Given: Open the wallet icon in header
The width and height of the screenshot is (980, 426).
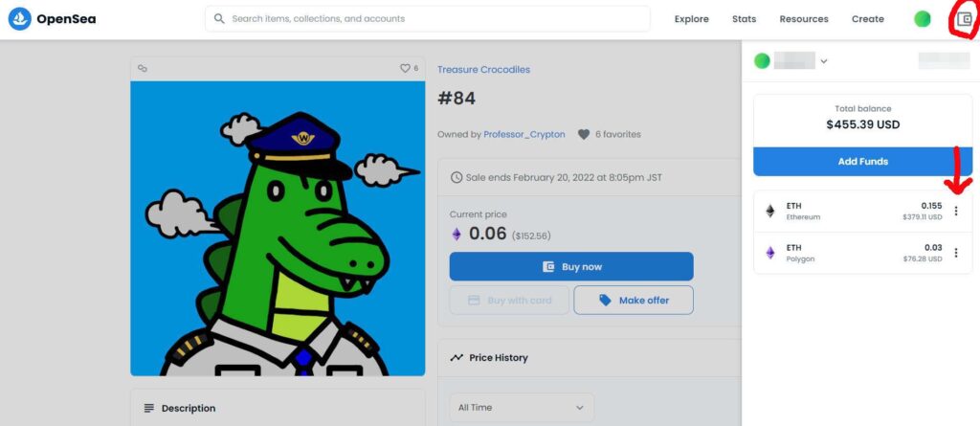Looking at the screenshot, I should 964,19.
